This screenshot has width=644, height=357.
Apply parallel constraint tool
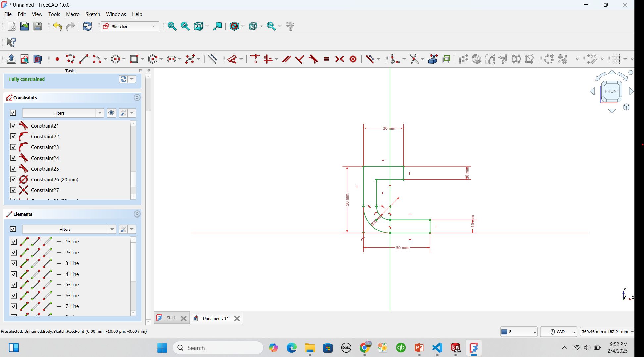[287, 59]
